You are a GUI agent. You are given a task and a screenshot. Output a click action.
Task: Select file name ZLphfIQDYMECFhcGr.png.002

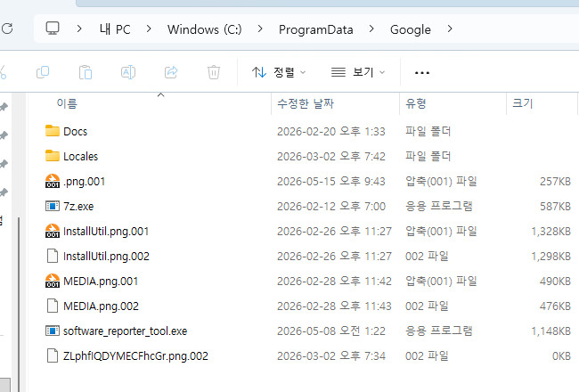pos(135,356)
